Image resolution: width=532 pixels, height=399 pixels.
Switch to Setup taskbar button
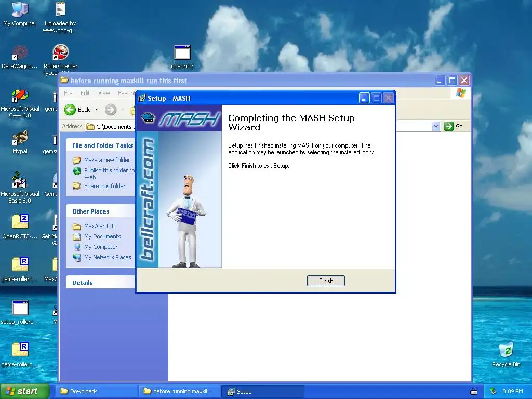coord(262,391)
